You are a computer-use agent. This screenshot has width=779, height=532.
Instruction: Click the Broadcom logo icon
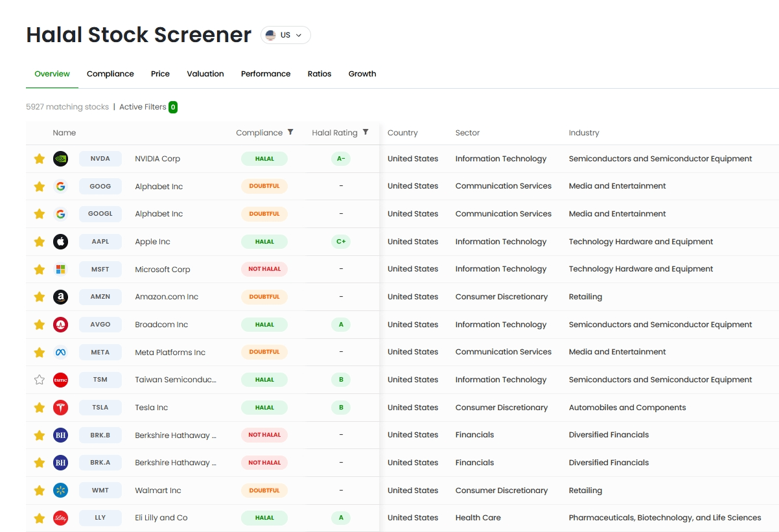tap(60, 325)
